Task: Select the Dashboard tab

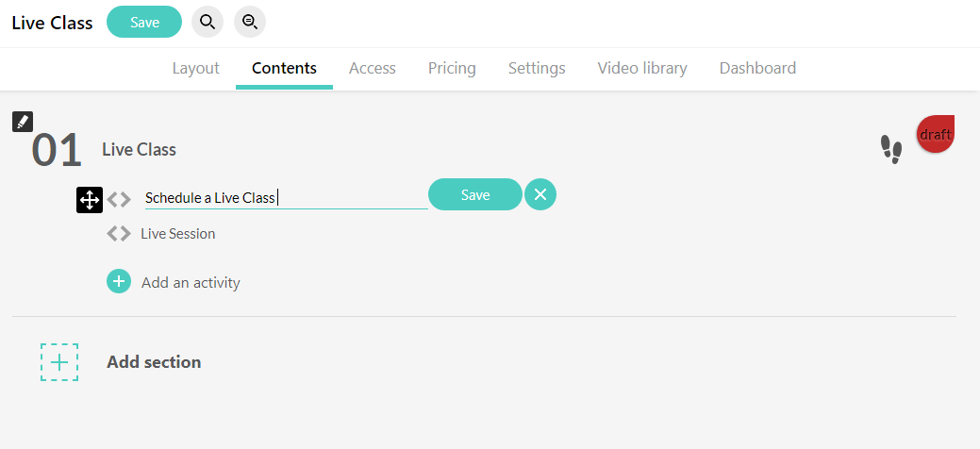Action: [757, 68]
